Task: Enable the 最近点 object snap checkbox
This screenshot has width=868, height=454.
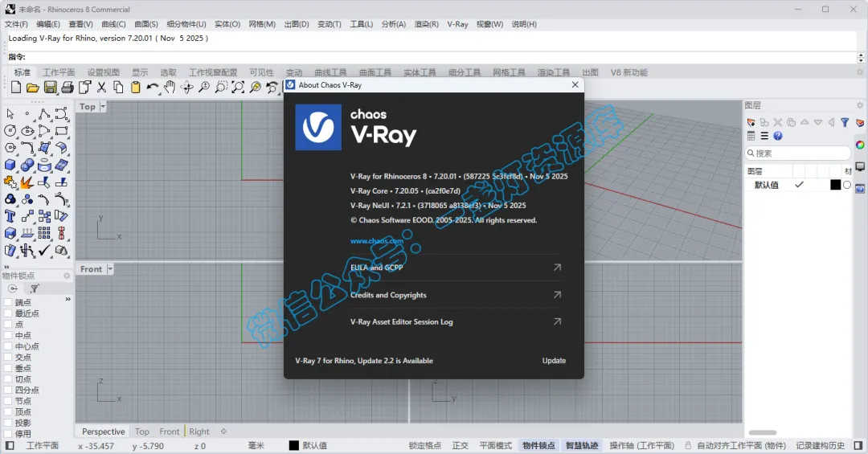Action: point(8,313)
